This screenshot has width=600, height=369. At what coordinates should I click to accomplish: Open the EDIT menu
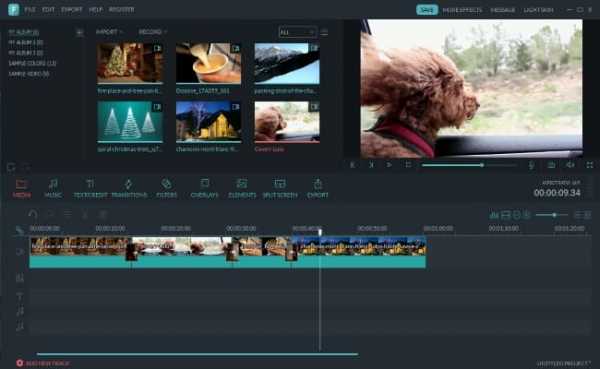(48, 10)
